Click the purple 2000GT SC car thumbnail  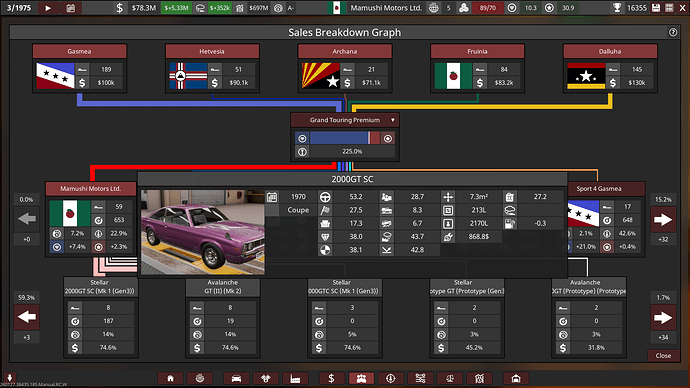(x=203, y=232)
